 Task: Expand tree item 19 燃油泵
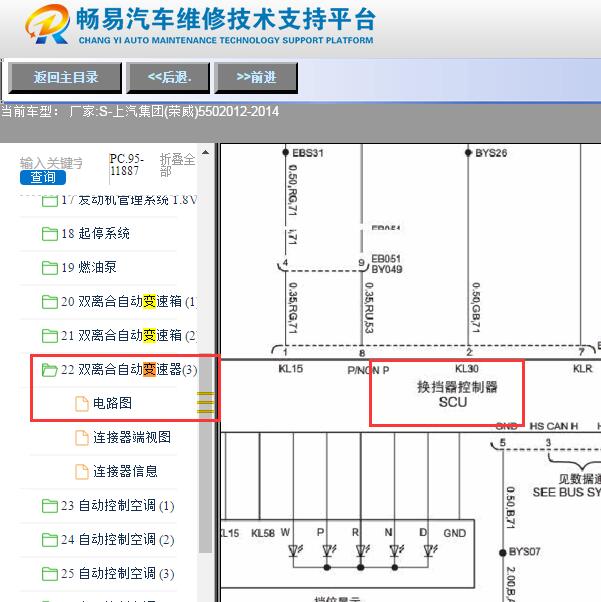click(89, 268)
